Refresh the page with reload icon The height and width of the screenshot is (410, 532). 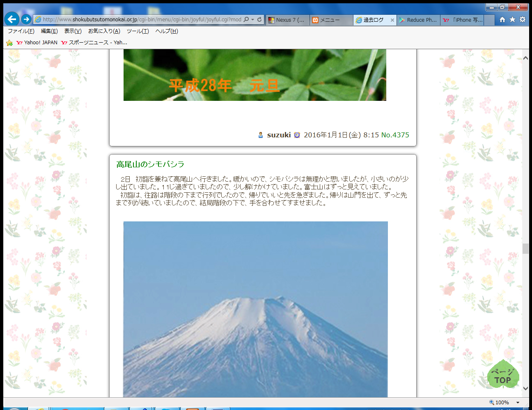click(x=259, y=19)
